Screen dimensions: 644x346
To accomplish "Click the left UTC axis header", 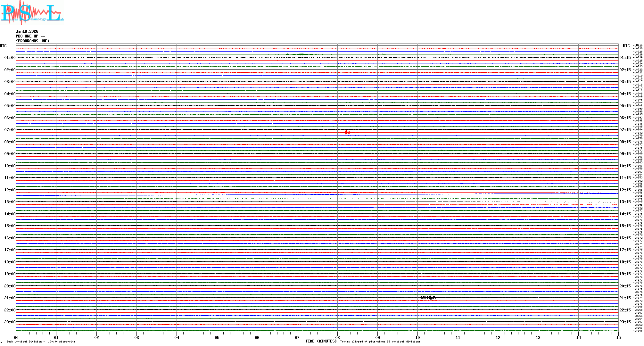I will click(x=3, y=46).
